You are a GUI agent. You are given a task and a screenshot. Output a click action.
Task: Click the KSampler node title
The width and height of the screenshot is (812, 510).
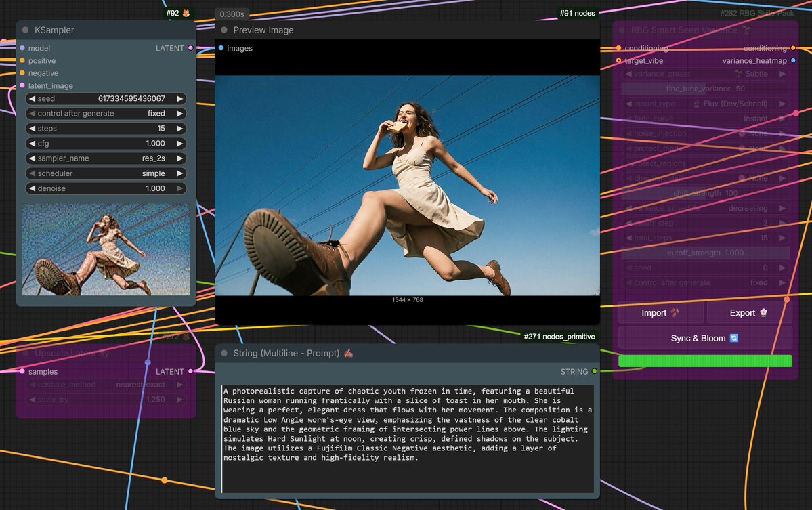point(54,30)
